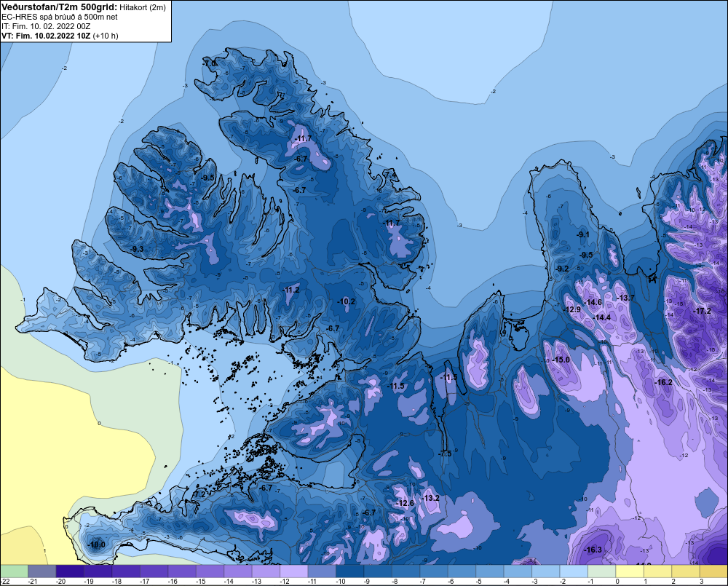The width and height of the screenshot is (728, 586).
Task: Click the -7.0 temperature label on the map
Action: 210,63
